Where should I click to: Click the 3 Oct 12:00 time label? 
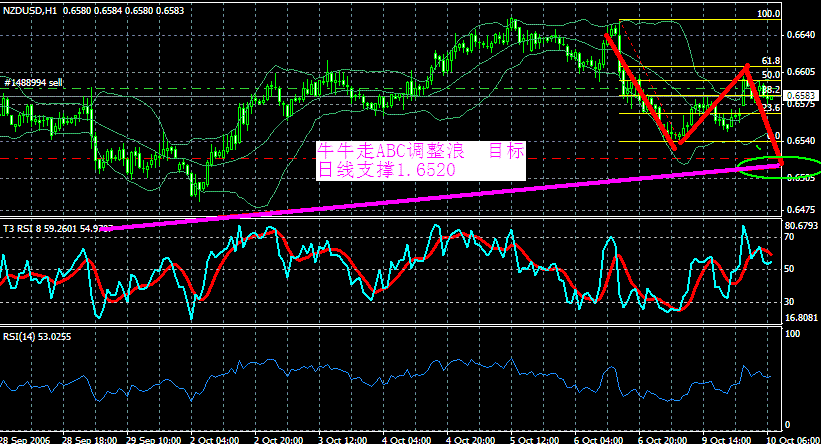tap(342, 439)
